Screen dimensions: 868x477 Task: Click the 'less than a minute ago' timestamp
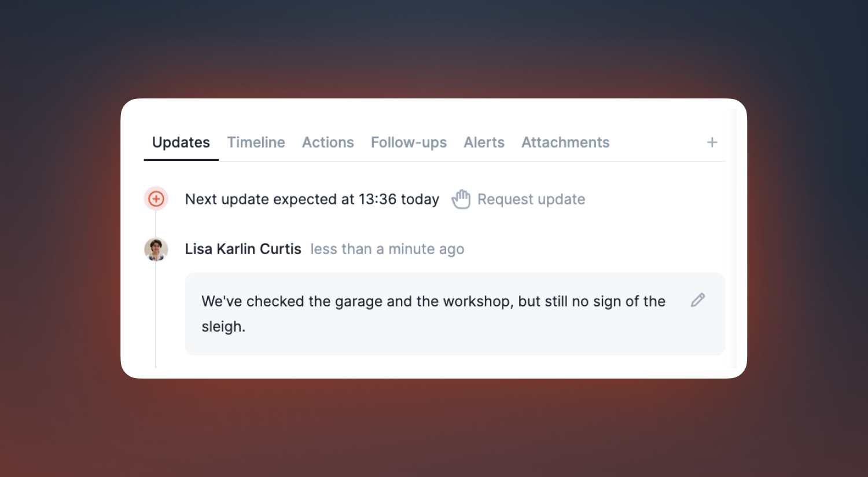point(387,249)
